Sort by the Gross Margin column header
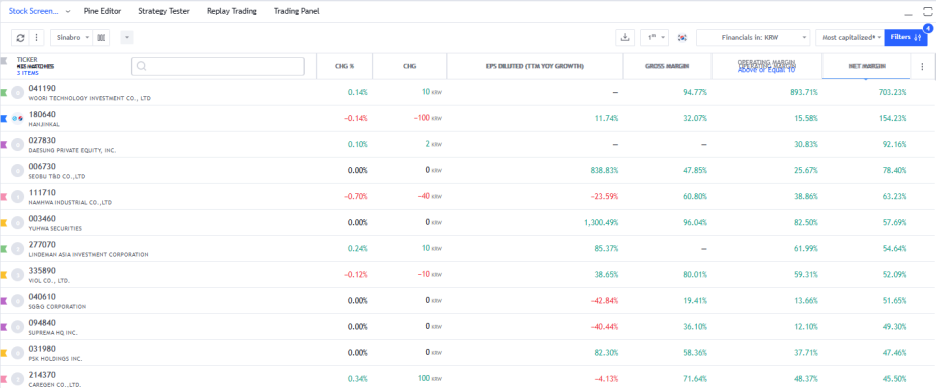 coord(667,66)
